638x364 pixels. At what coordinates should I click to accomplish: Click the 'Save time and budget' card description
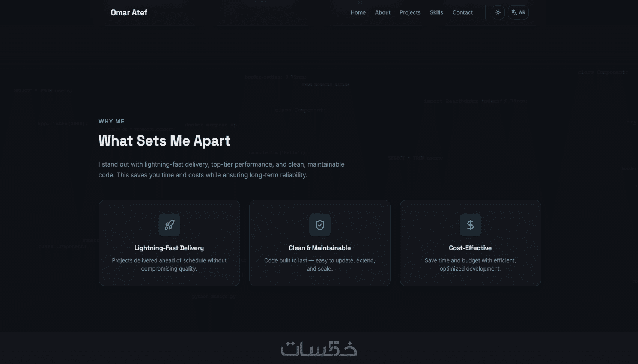coord(470,265)
